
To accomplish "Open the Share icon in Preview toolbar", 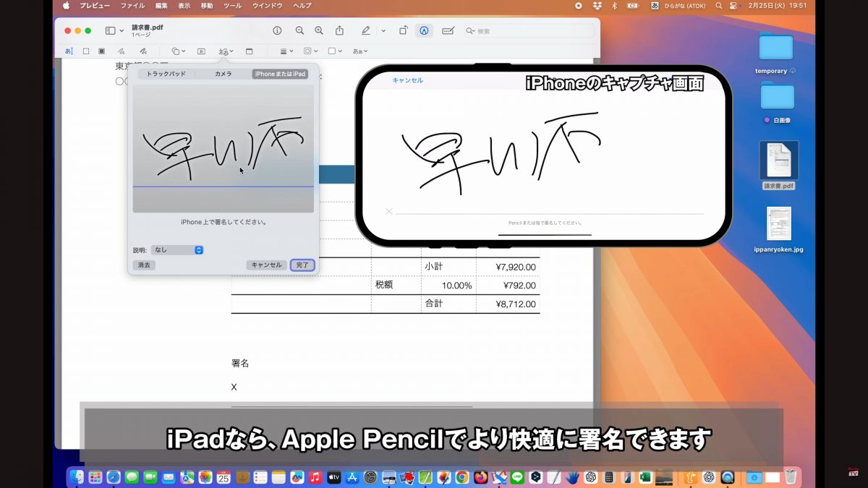I will pyautogui.click(x=339, y=30).
